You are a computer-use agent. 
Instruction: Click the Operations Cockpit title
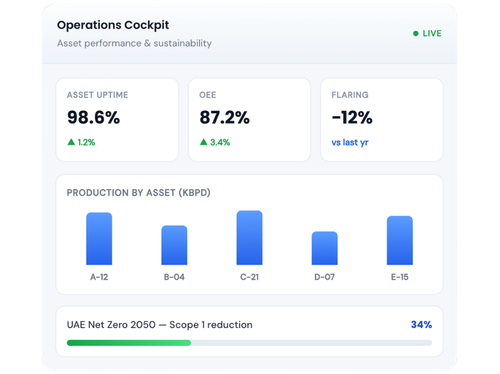click(x=113, y=25)
